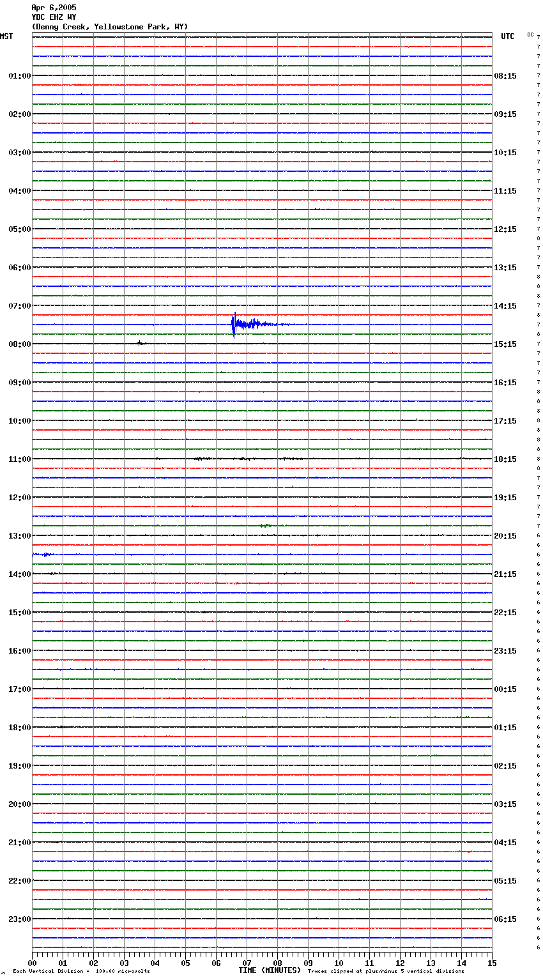Click the 10:15 UTC time label
This screenshot has height=980, width=543.
point(505,153)
